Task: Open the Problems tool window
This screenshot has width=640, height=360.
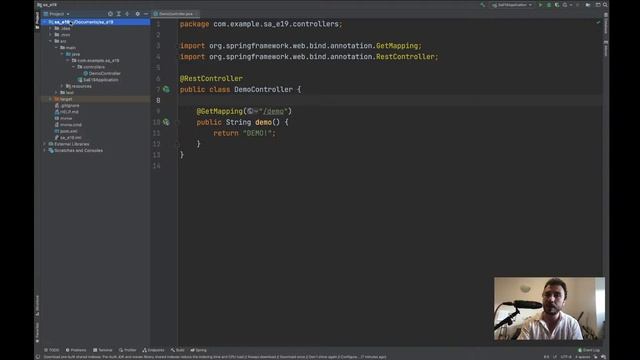Action: coord(76,350)
